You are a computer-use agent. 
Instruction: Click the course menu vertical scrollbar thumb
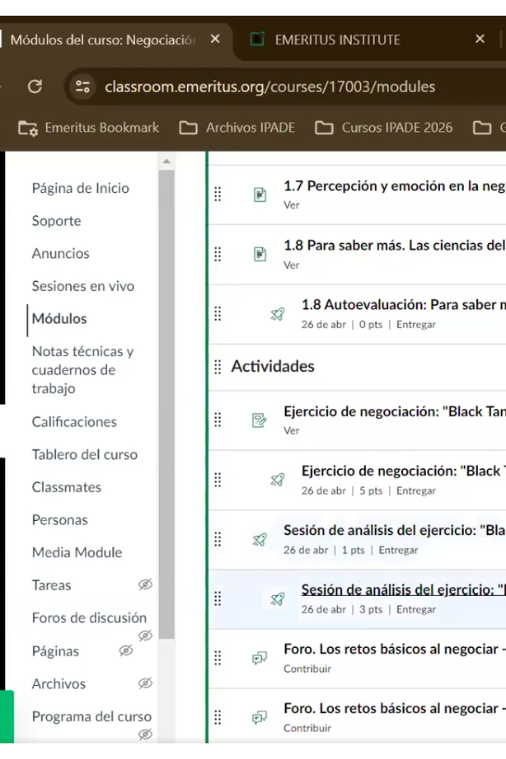pyautogui.click(x=167, y=404)
